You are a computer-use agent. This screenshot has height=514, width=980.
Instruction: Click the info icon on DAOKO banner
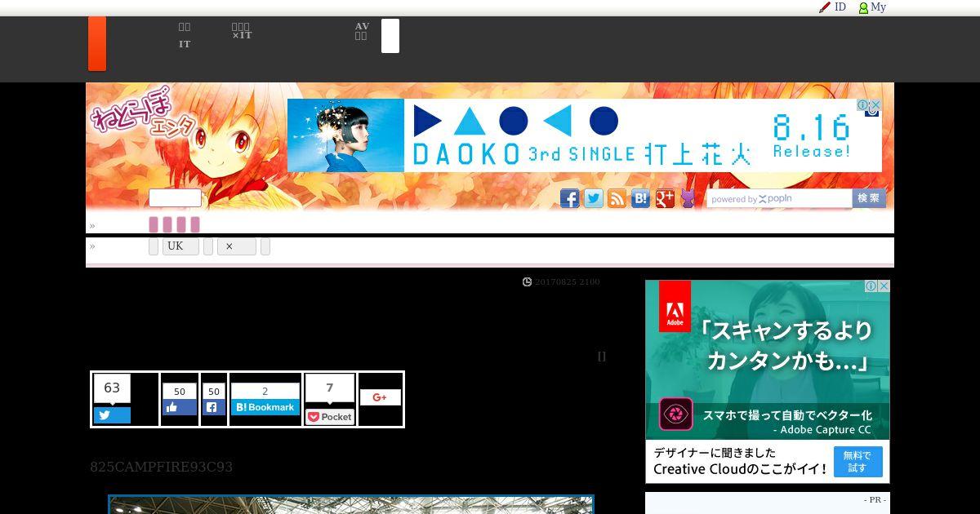(x=862, y=105)
